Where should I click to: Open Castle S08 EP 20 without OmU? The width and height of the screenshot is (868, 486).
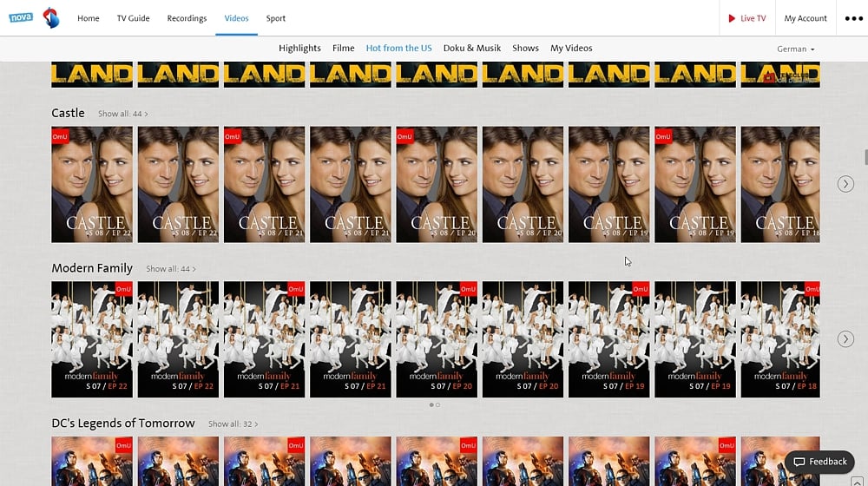pos(523,184)
